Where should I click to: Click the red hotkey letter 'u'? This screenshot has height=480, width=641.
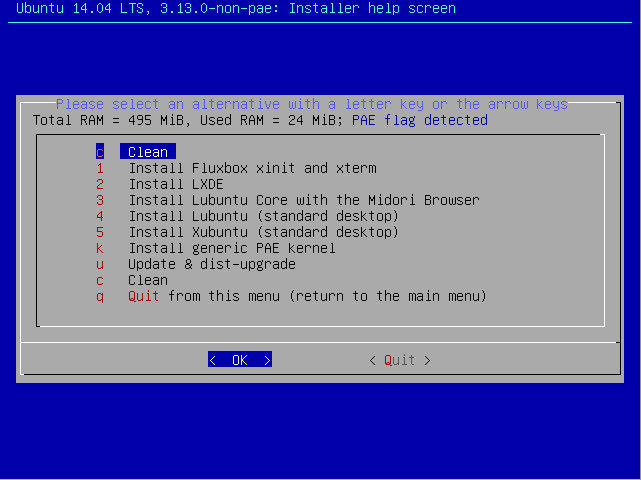tap(100, 265)
